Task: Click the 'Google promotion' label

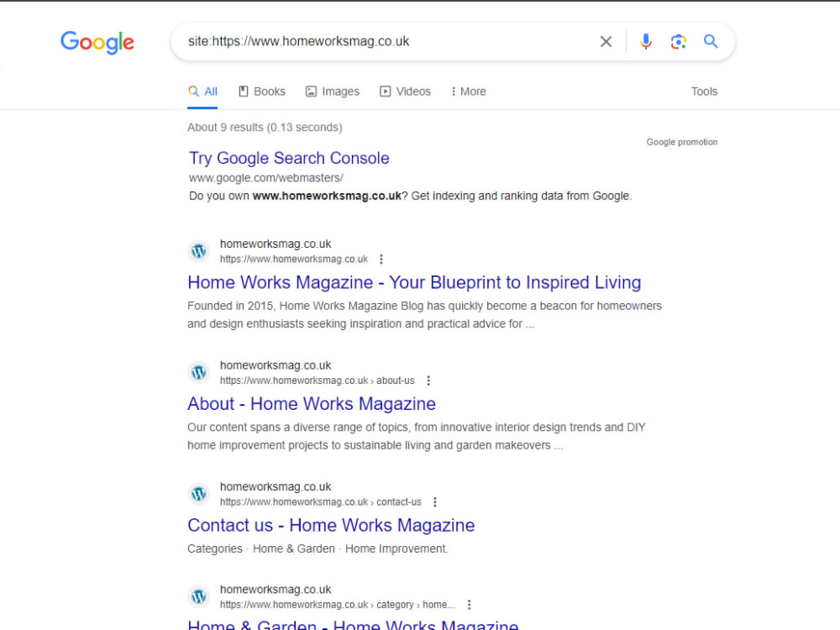Action: point(682,142)
